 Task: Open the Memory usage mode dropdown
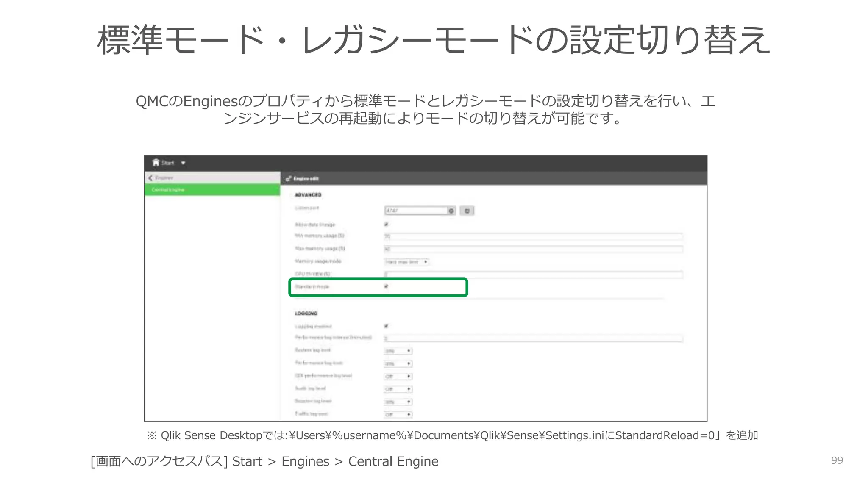point(406,262)
